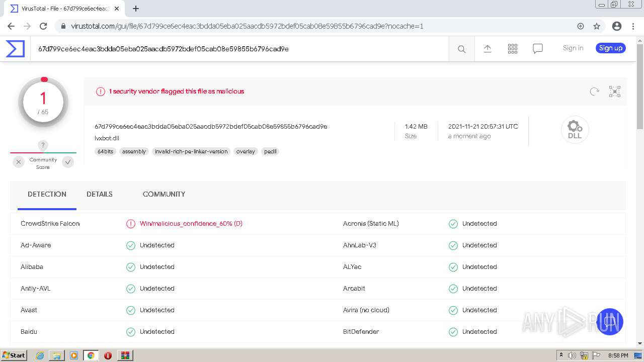Click the floating chat button
The width and height of the screenshot is (644, 362).
610,322
